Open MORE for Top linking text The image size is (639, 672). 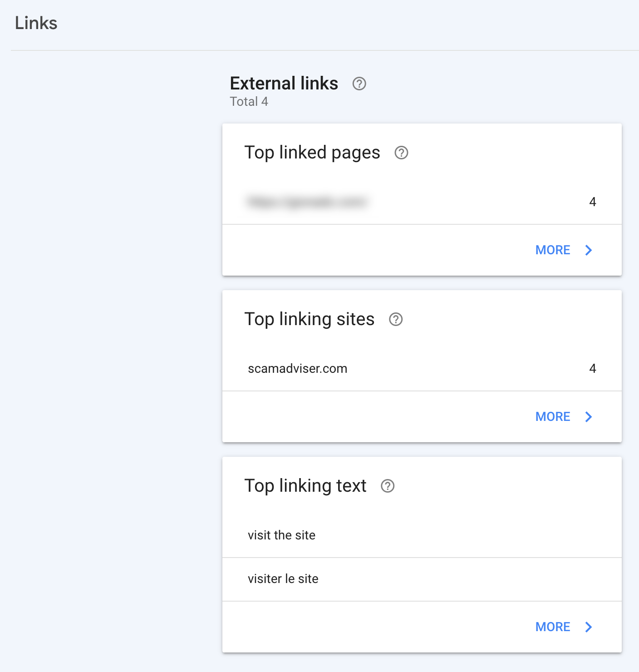553,627
